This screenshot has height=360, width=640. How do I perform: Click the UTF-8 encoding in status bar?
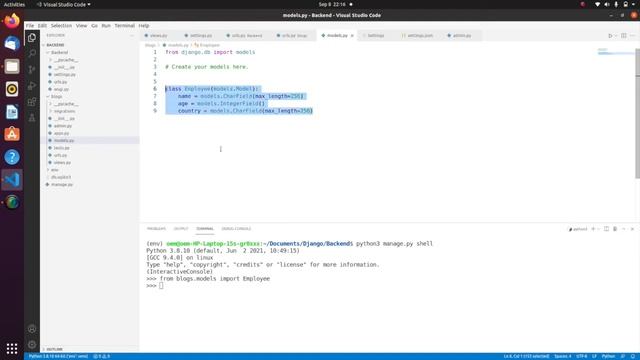(x=582, y=356)
